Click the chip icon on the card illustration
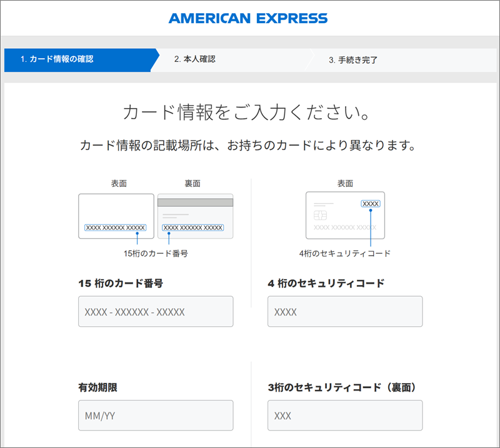 320,216
